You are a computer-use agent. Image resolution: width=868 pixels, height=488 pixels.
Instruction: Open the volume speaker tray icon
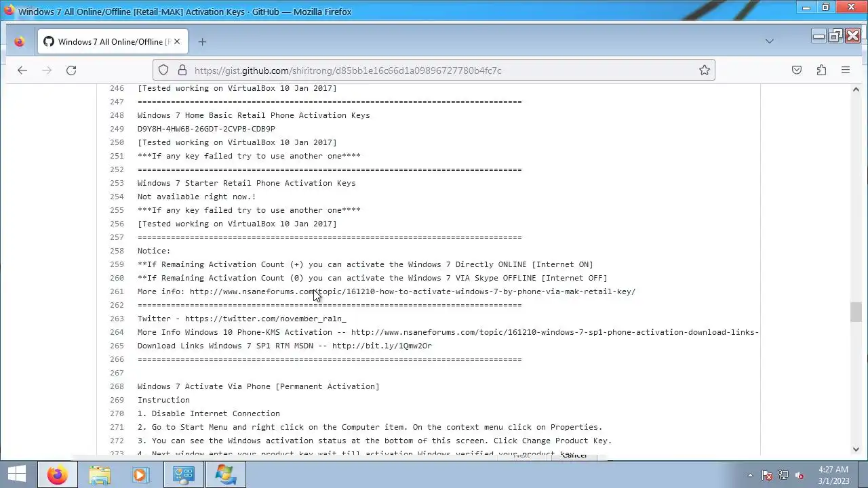[x=800, y=475]
